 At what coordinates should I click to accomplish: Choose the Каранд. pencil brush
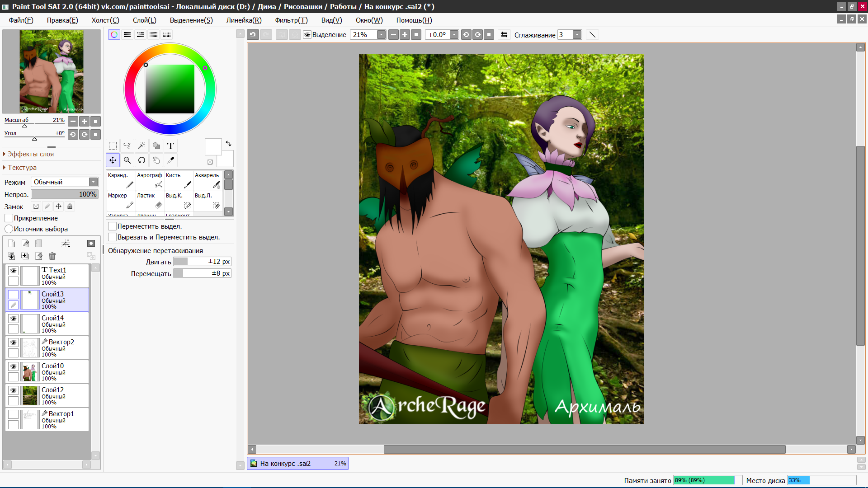[121, 180]
